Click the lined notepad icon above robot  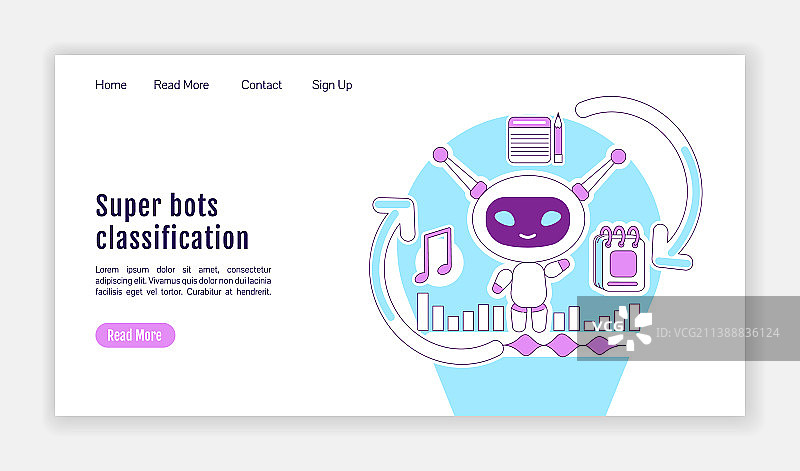coord(528,139)
